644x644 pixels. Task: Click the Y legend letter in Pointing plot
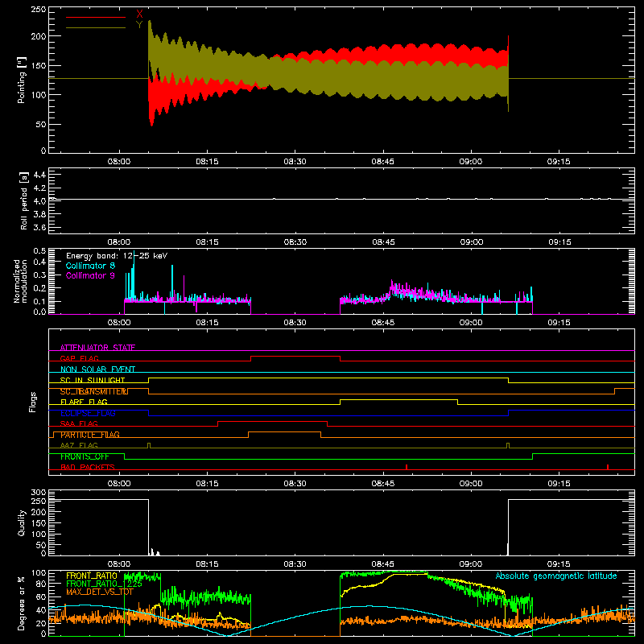pos(139,25)
